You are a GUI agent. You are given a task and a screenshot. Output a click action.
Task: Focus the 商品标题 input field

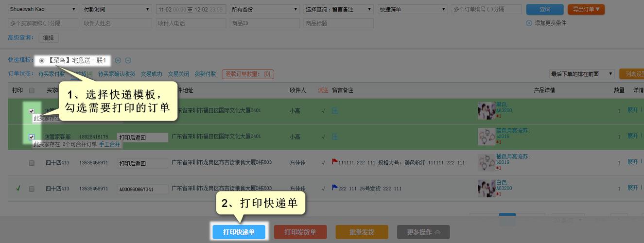pos(338,23)
